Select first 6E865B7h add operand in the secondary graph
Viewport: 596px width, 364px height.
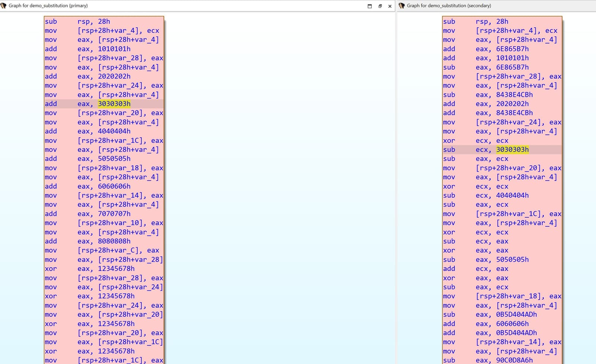(x=513, y=49)
